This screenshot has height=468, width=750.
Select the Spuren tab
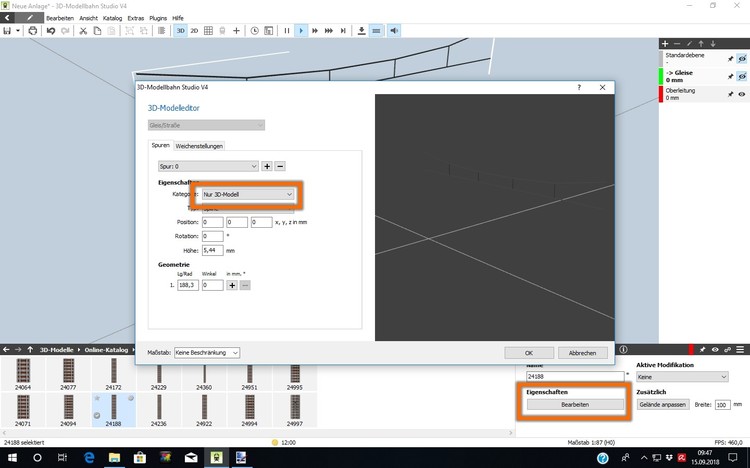click(161, 145)
